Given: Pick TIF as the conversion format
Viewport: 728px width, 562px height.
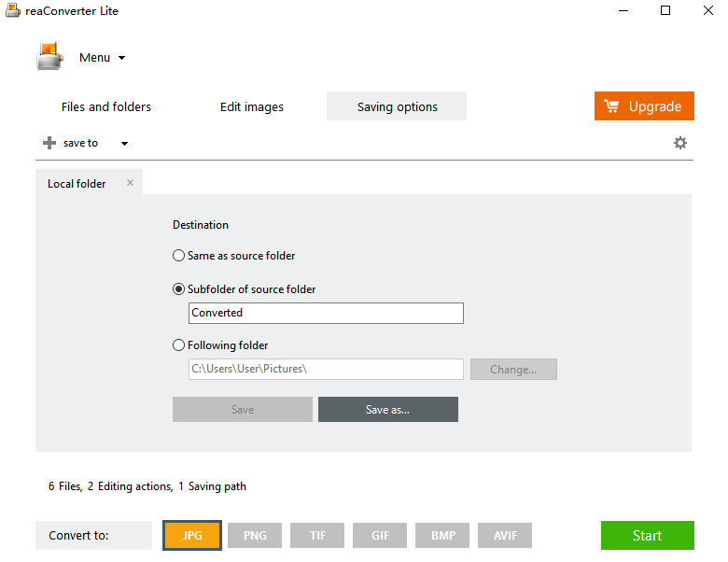Looking at the screenshot, I should (x=317, y=536).
